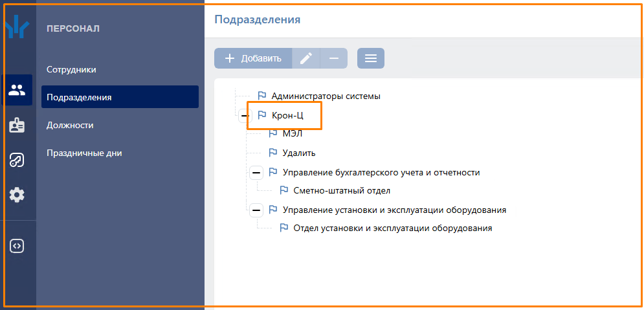Select the Подразделения menu item

(79, 97)
